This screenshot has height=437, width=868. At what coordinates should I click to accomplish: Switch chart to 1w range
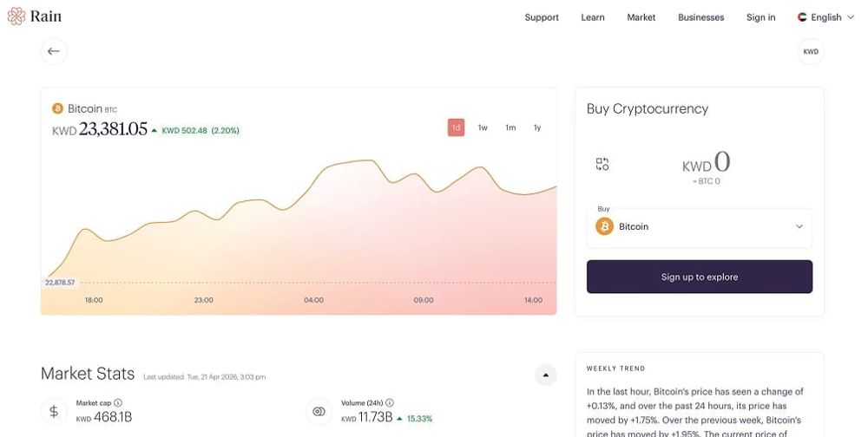coord(483,127)
